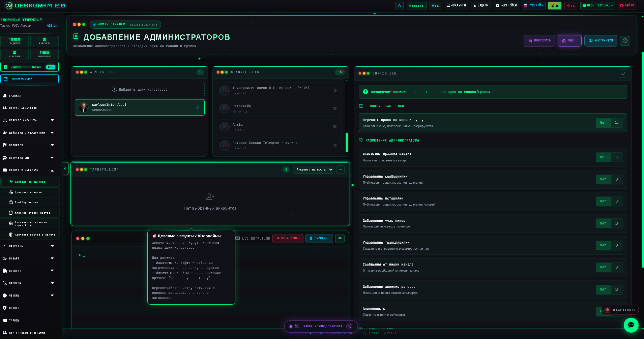The image size is (644, 339).
Task: Set Управление сообщениями to Да
Action: [617, 180]
